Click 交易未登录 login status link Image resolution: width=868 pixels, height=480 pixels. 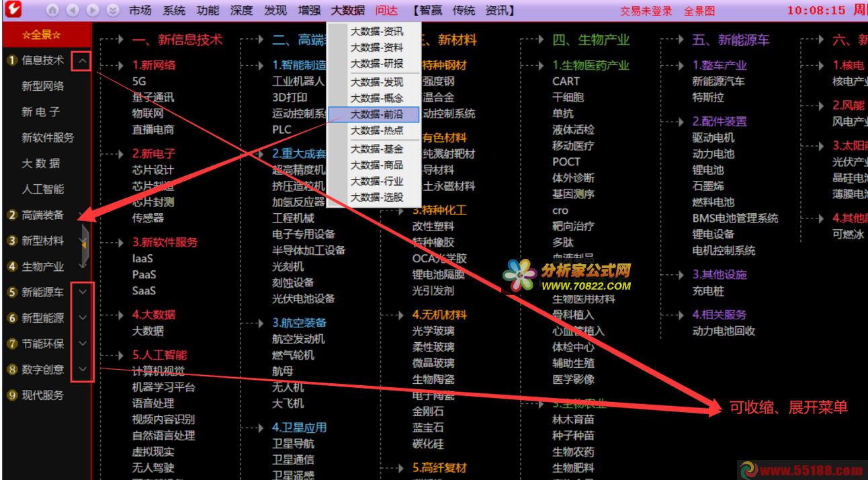tap(646, 11)
